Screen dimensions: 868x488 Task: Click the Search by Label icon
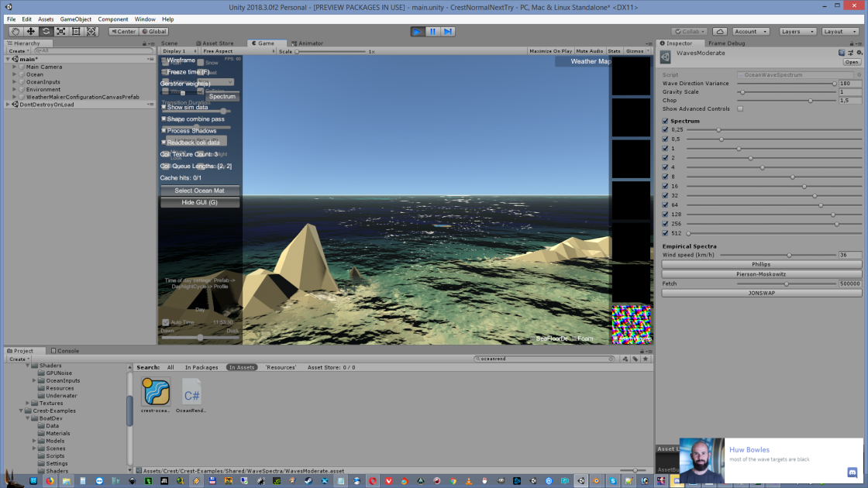tap(635, 359)
